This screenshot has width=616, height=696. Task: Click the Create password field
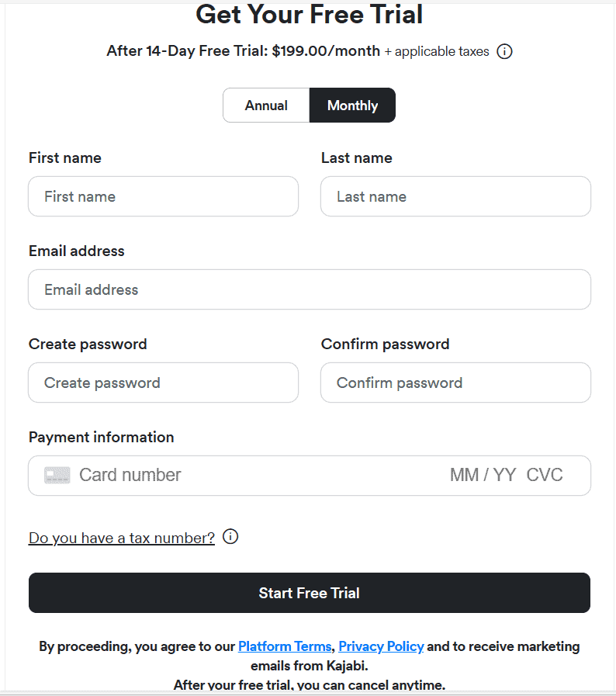point(163,383)
